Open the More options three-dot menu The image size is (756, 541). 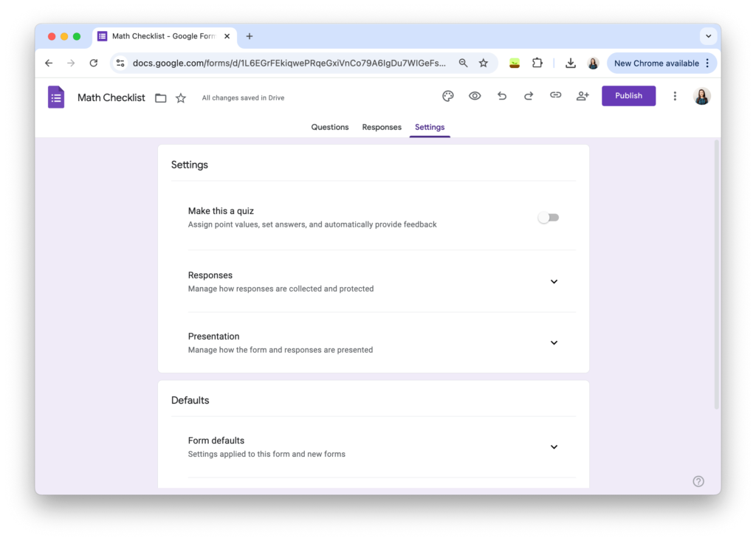tap(675, 96)
